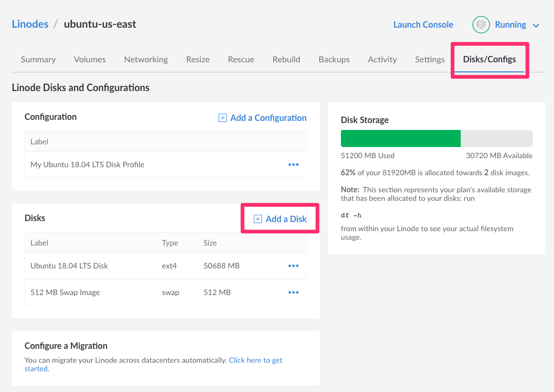Expand the Running power status dropdown
Image resolution: width=554 pixels, height=392 pixels.
click(536, 25)
